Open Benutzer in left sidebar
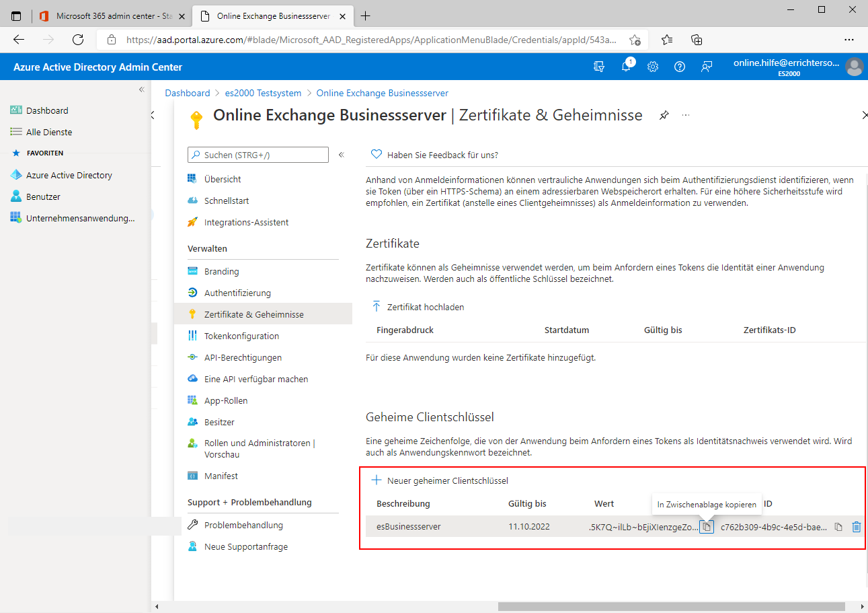 click(x=43, y=196)
